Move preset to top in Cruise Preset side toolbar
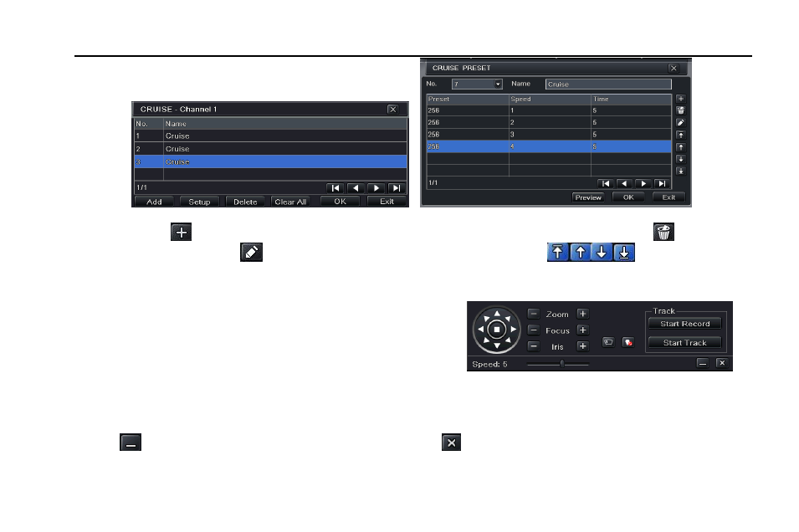Image resolution: width=799 pixels, height=532 pixels. [681, 135]
